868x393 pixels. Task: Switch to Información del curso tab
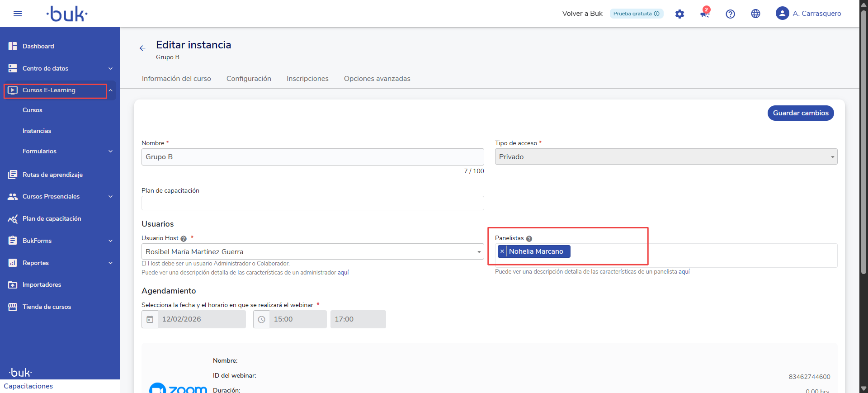(176, 79)
